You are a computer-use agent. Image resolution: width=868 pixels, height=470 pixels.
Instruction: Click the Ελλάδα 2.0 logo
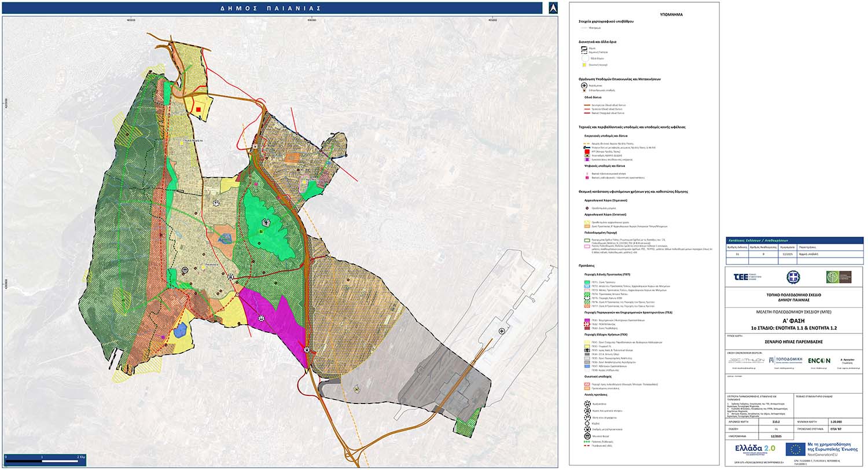click(755, 449)
